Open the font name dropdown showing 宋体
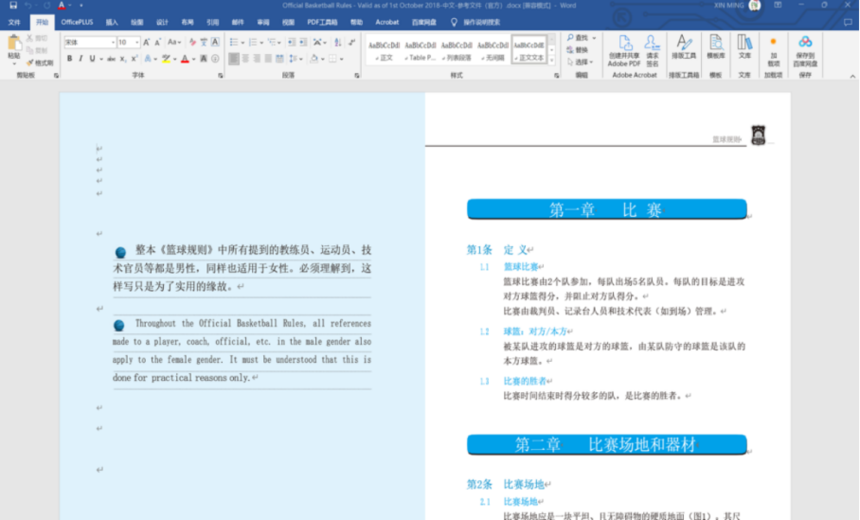Viewport: 860px width, 520px height. click(89, 42)
